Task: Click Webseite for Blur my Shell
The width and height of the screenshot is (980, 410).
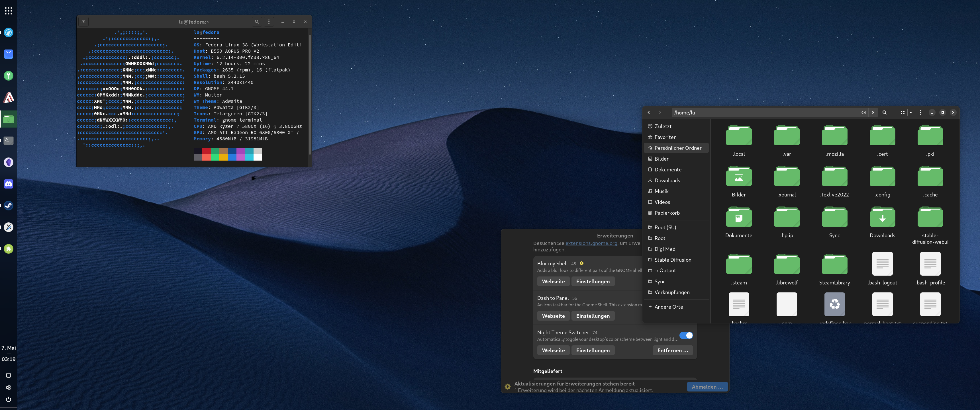Action: click(553, 281)
